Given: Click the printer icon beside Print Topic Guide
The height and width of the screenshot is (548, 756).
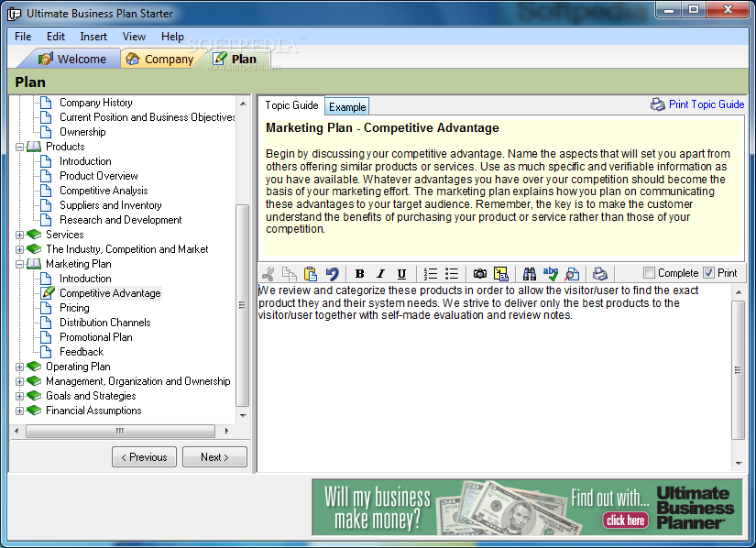Looking at the screenshot, I should 658,104.
